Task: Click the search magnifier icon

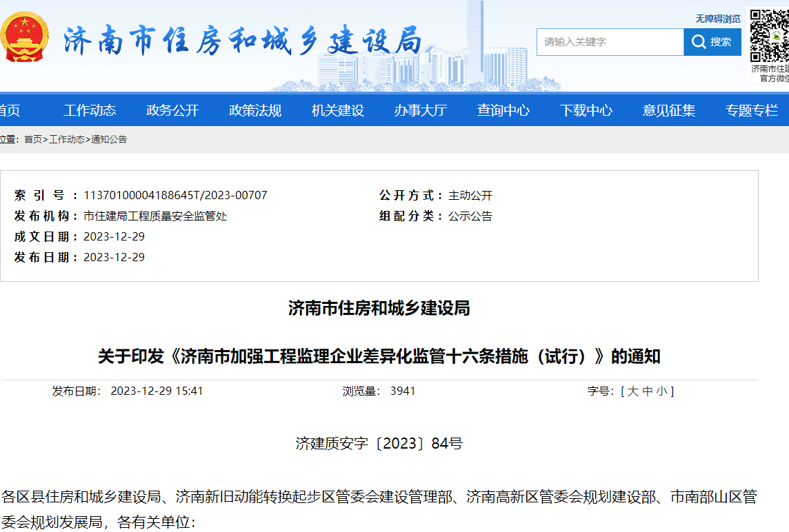Action: coord(698,41)
